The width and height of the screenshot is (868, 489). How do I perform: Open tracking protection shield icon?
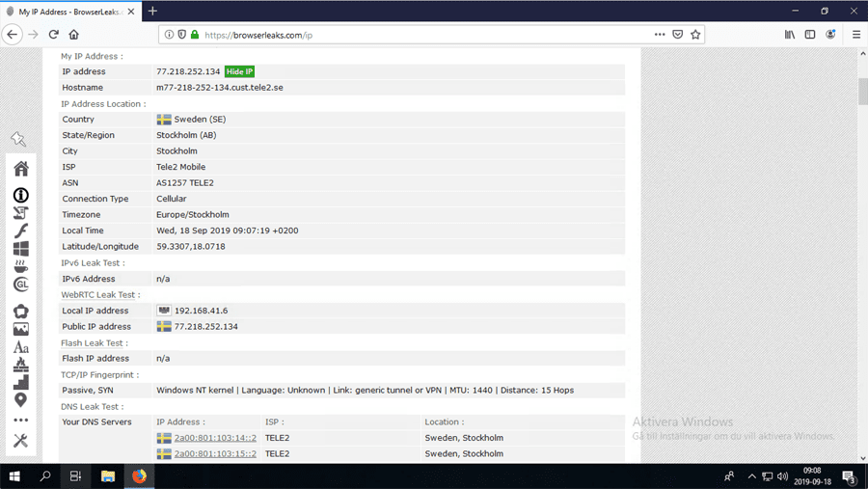pyautogui.click(x=181, y=35)
